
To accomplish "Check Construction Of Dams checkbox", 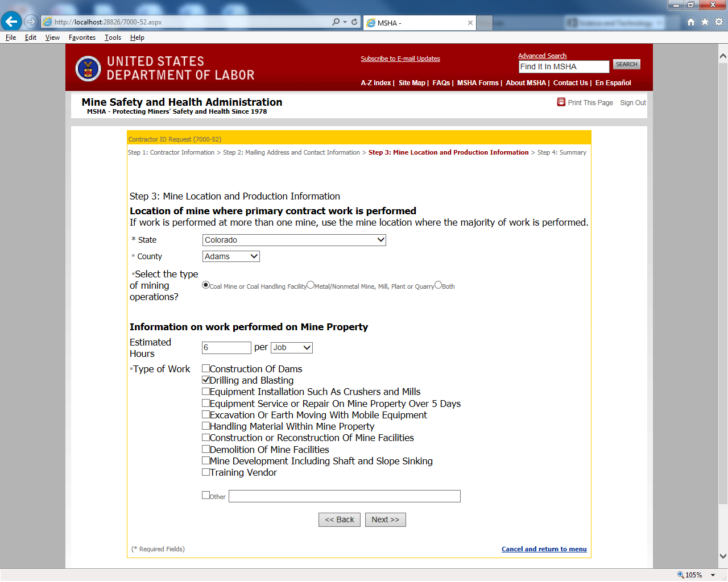I will pos(206,368).
